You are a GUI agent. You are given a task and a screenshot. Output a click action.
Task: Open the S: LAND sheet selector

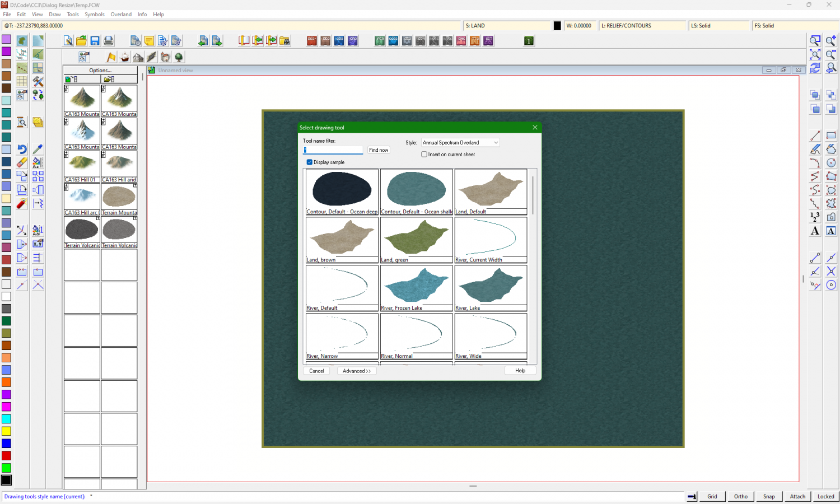507,26
